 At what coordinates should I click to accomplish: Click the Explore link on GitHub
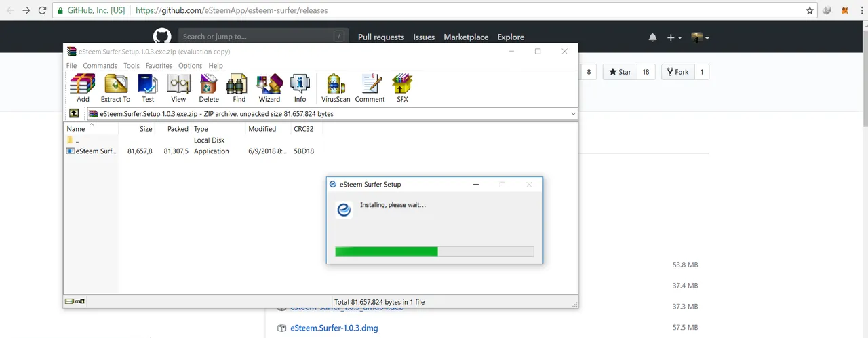pyautogui.click(x=511, y=37)
